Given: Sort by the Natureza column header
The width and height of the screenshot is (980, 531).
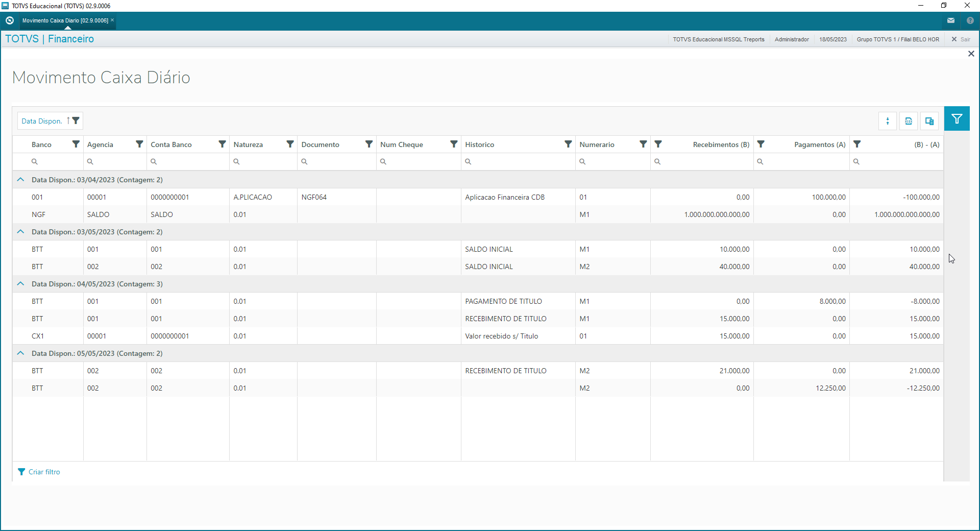Looking at the screenshot, I should 248,144.
